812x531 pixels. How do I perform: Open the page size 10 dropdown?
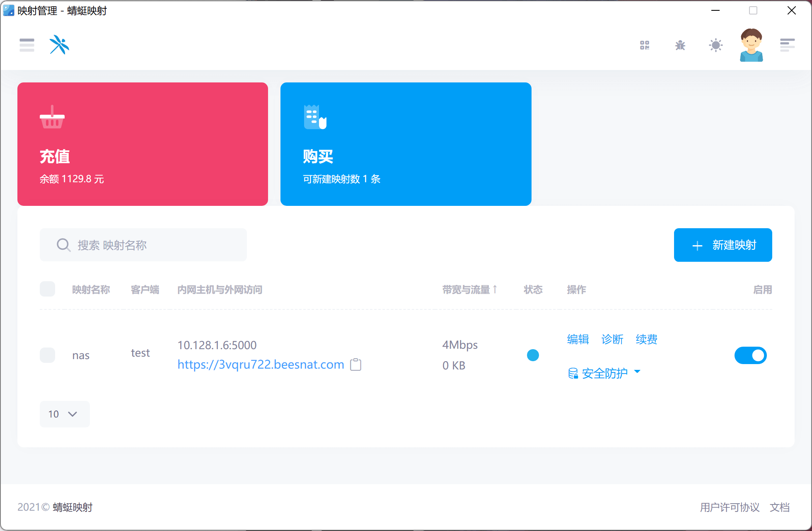[65, 414]
